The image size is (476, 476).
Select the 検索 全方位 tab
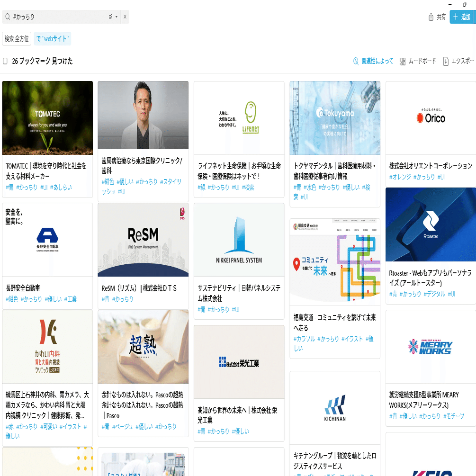click(x=17, y=38)
